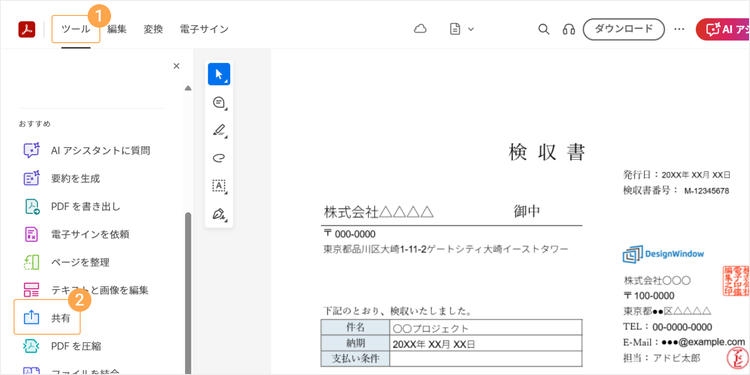Click the 件名 table header cell
The width and height of the screenshot is (750, 375).
point(355,328)
